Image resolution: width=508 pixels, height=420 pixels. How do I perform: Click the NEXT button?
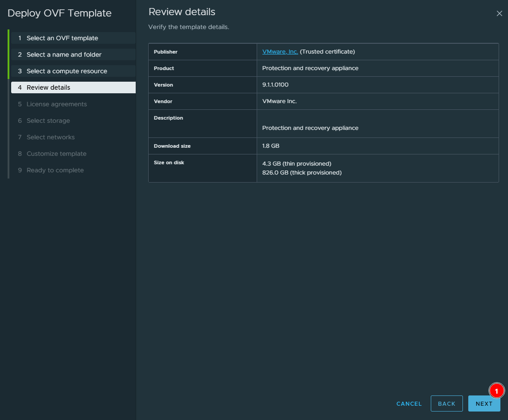coord(484,403)
